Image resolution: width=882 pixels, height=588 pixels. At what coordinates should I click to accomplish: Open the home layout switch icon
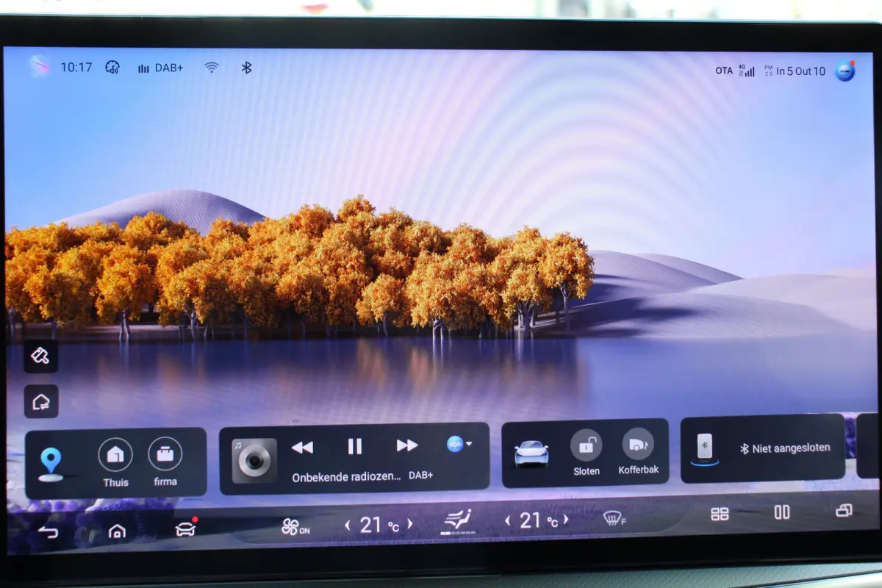(x=41, y=401)
